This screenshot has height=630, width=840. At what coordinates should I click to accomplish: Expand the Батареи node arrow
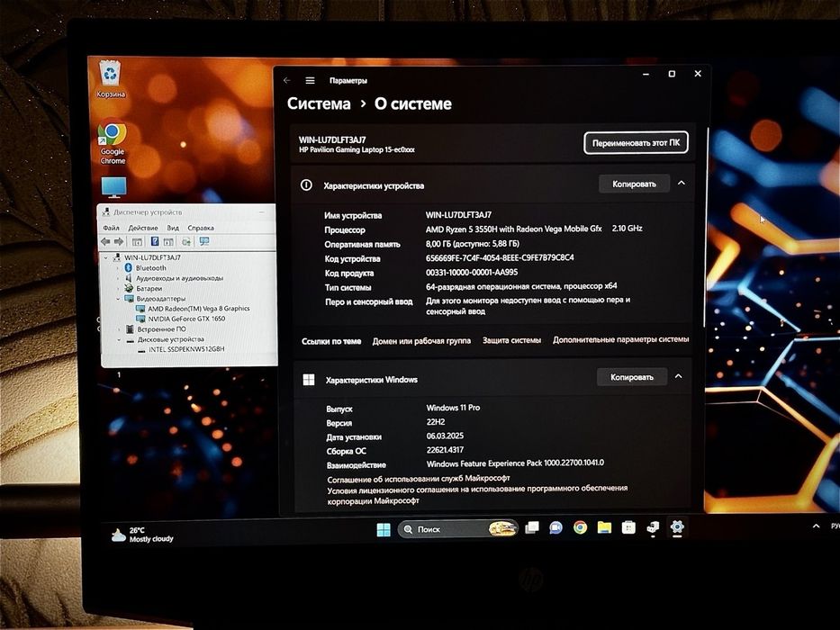click(119, 288)
